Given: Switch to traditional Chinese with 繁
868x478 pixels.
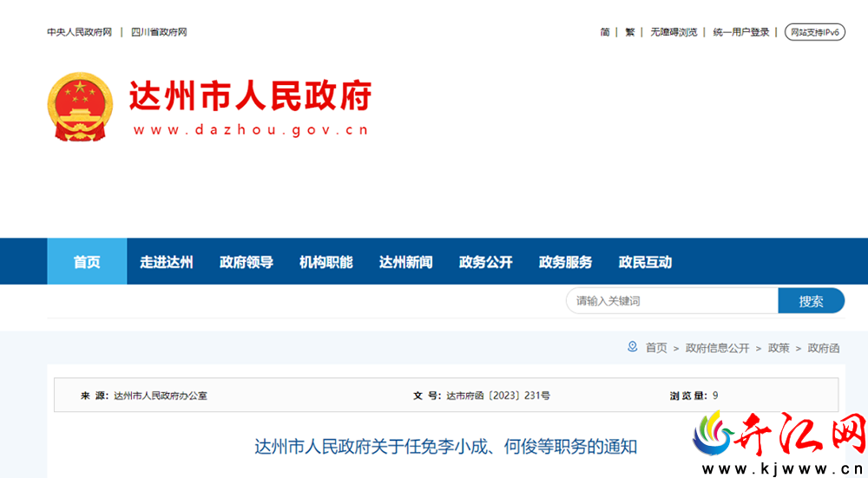Looking at the screenshot, I should point(630,32).
